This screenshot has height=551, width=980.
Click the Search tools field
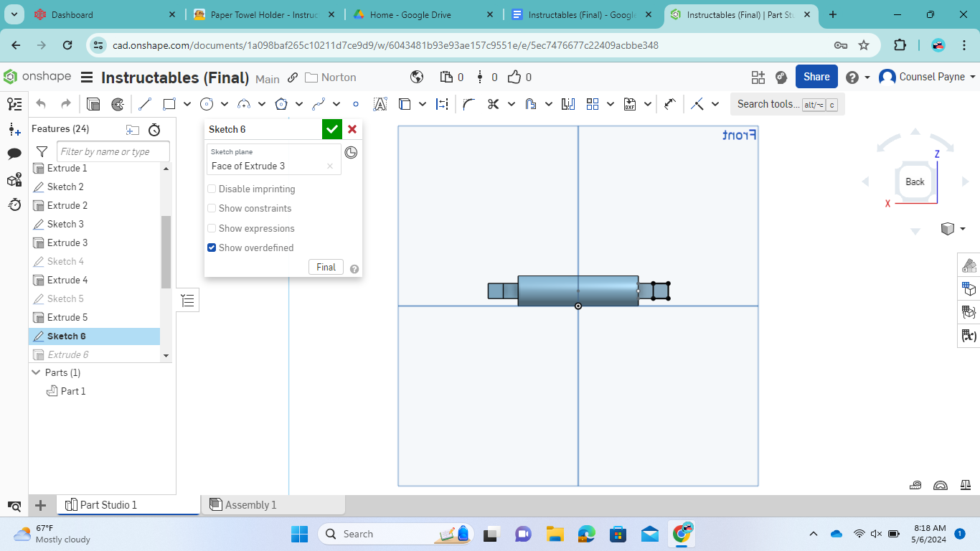tap(788, 104)
